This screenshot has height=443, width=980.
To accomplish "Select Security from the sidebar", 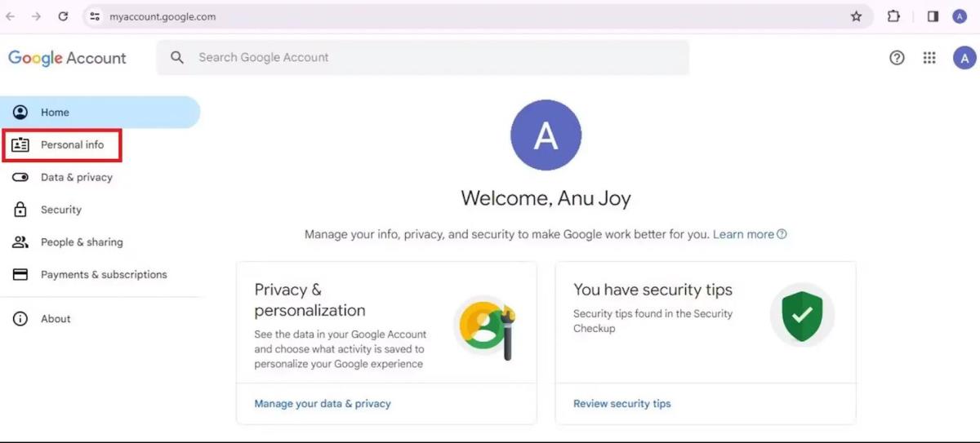I will point(100,210).
